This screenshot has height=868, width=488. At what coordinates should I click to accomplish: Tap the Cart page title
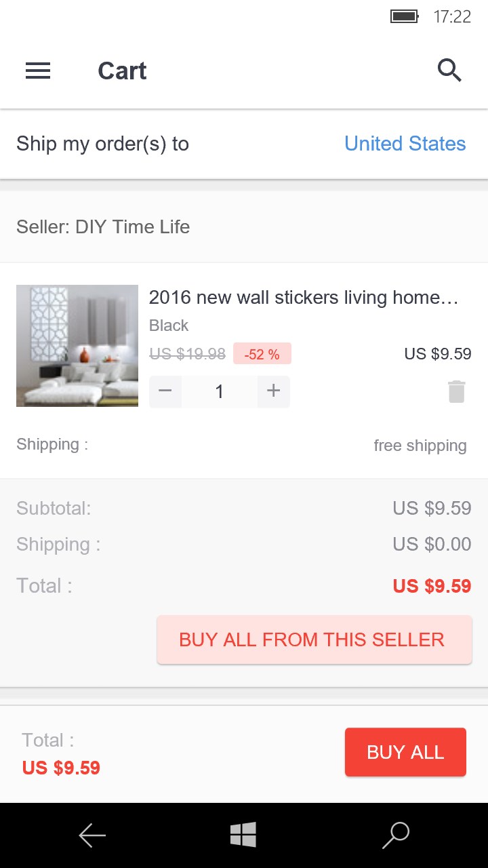tap(122, 71)
